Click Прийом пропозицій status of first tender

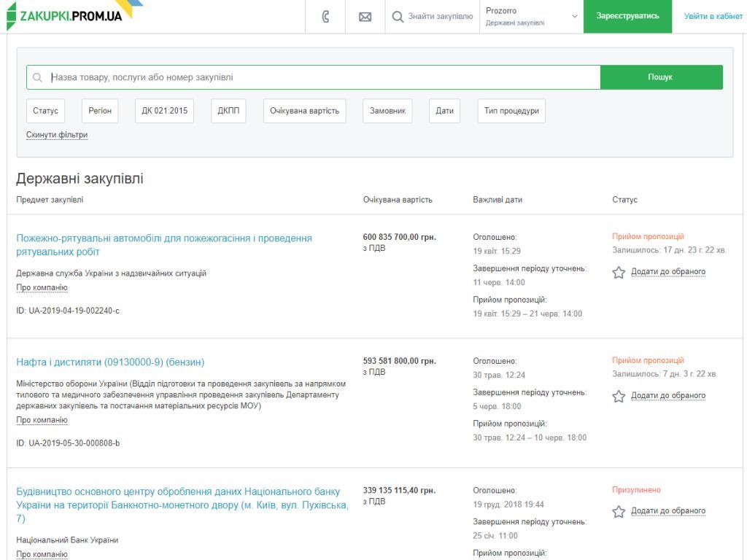pyautogui.click(x=648, y=237)
